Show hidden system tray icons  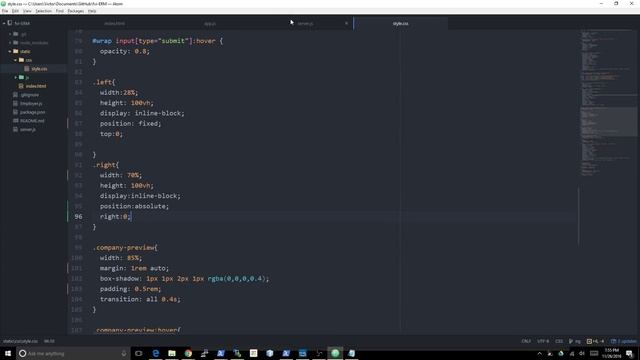tap(540, 353)
